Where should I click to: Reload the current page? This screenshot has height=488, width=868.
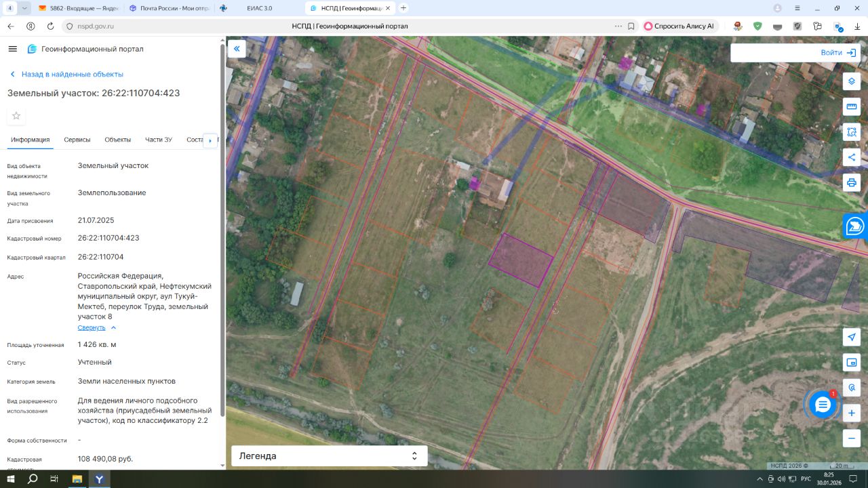pyautogui.click(x=50, y=26)
